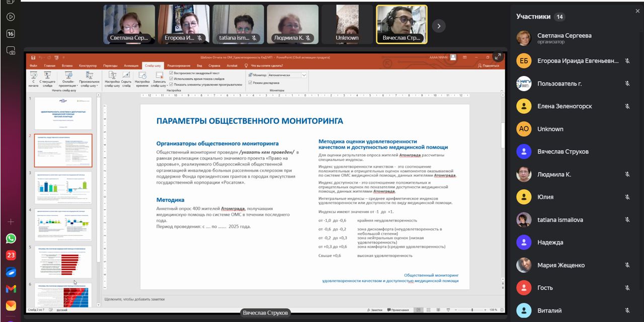Expand 'Записать слайд-шоу' dropdown
Viewport: 644px width, 322px height.
click(159, 86)
